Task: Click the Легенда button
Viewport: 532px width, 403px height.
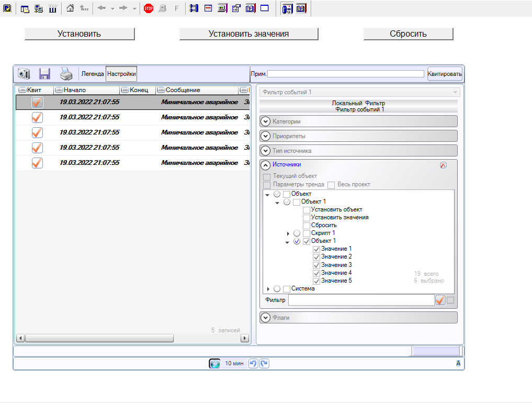Action: [92, 74]
